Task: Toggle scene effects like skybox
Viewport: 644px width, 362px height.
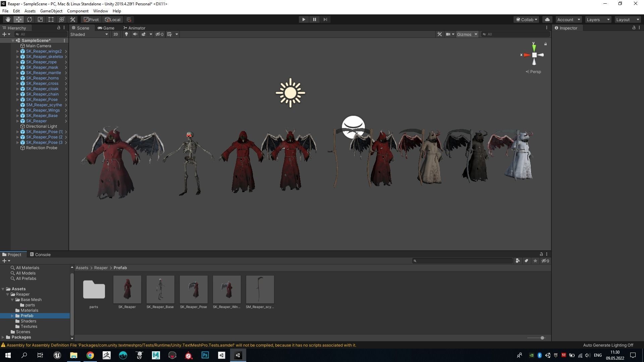Action: 144,34
